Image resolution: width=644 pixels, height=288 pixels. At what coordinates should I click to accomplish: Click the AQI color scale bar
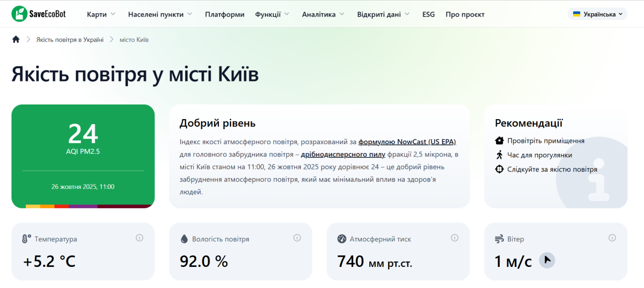[x=83, y=206]
